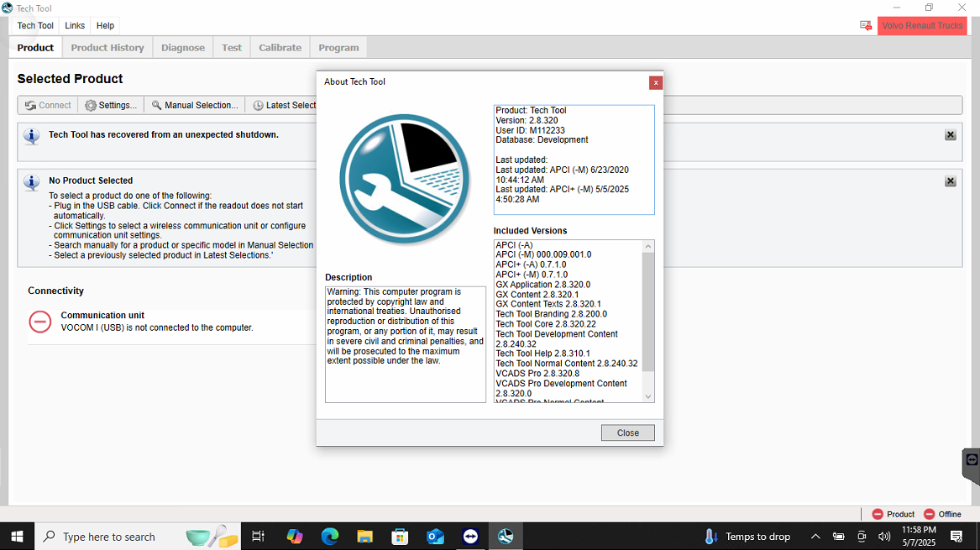Switch to the Calibrate tab

click(280, 48)
